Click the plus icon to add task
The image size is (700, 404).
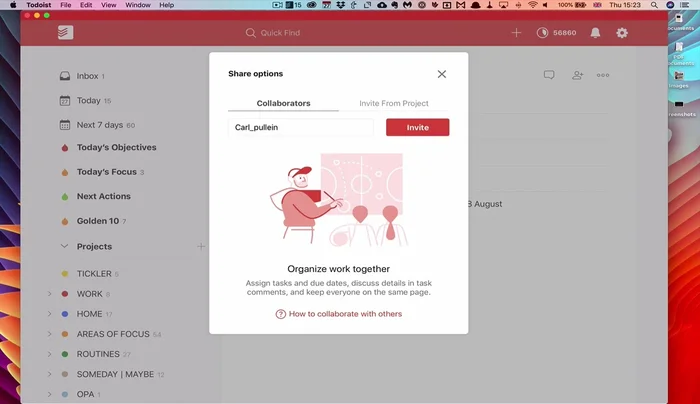pos(516,33)
